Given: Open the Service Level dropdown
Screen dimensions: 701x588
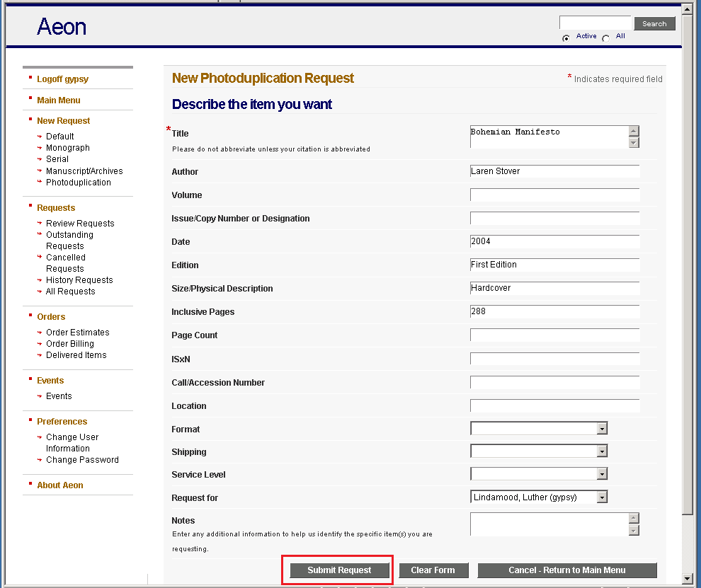Looking at the screenshot, I should tap(539, 474).
